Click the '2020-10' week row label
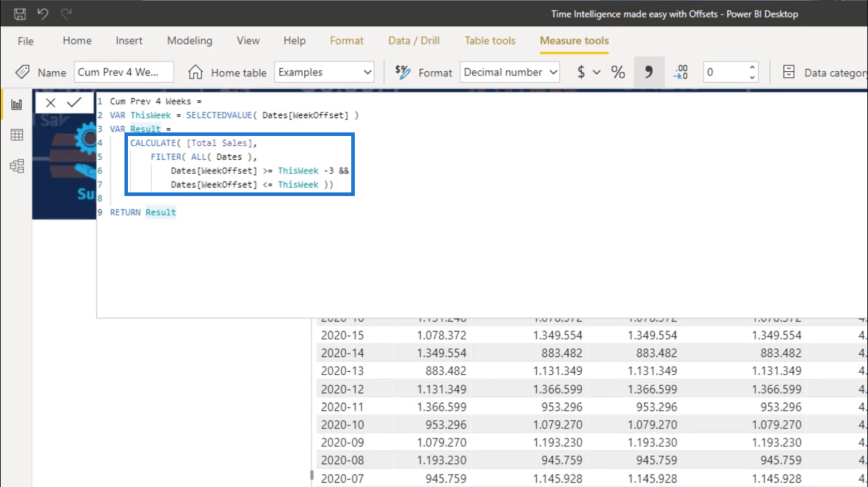 [x=342, y=425]
